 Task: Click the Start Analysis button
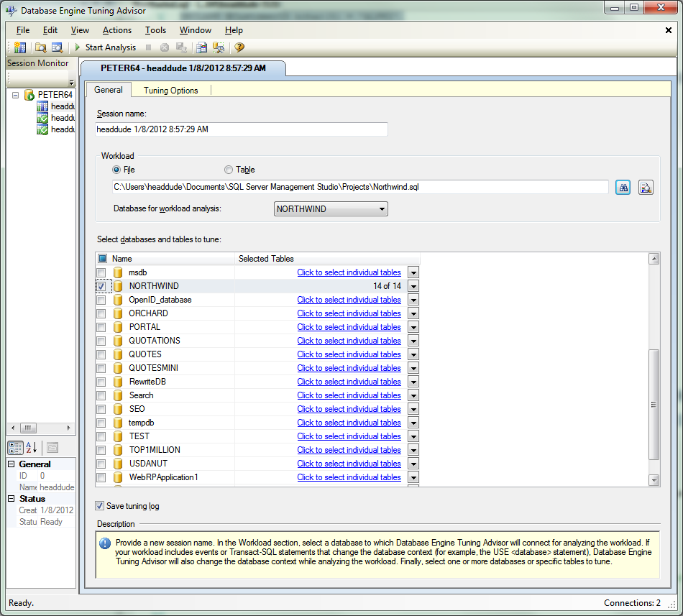pyautogui.click(x=105, y=47)
